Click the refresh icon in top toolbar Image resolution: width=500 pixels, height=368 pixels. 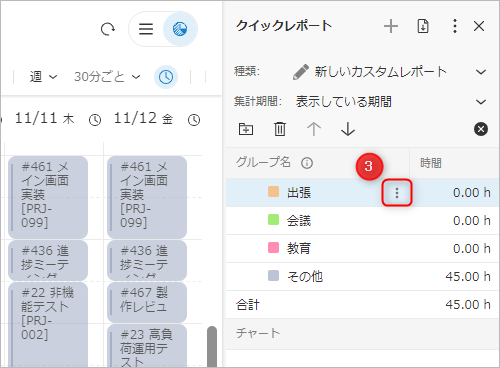[x=108, y=29]
